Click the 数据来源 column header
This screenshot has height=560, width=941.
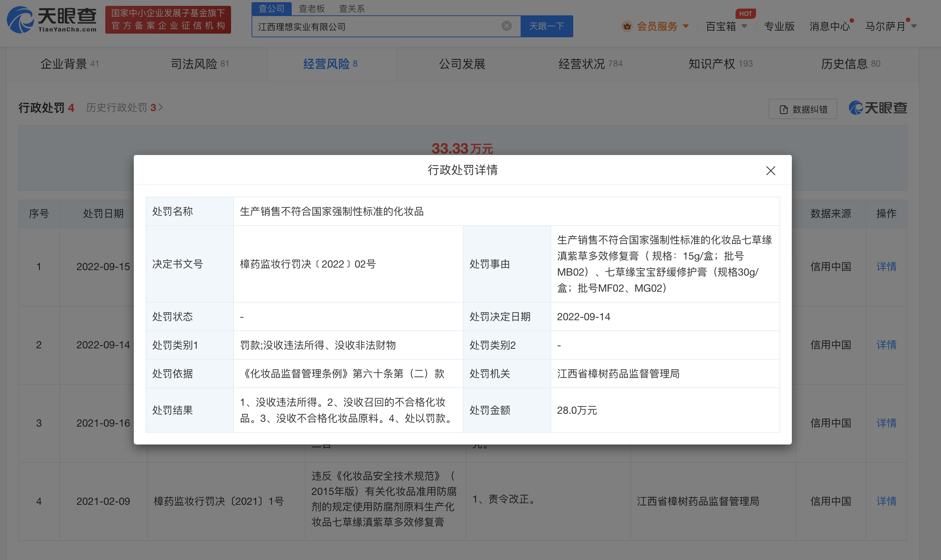coord(831,213)
